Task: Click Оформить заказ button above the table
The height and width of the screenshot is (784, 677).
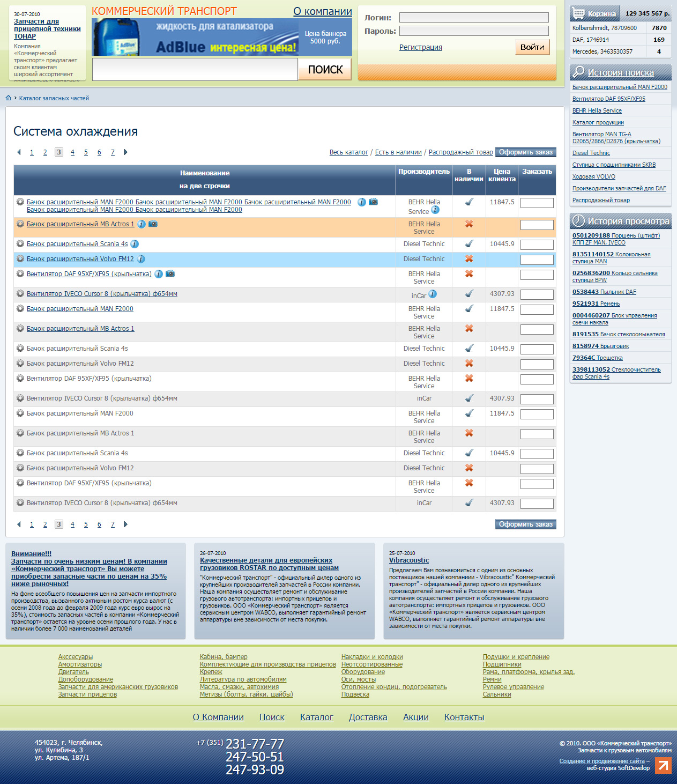Action: pos(526,152)
